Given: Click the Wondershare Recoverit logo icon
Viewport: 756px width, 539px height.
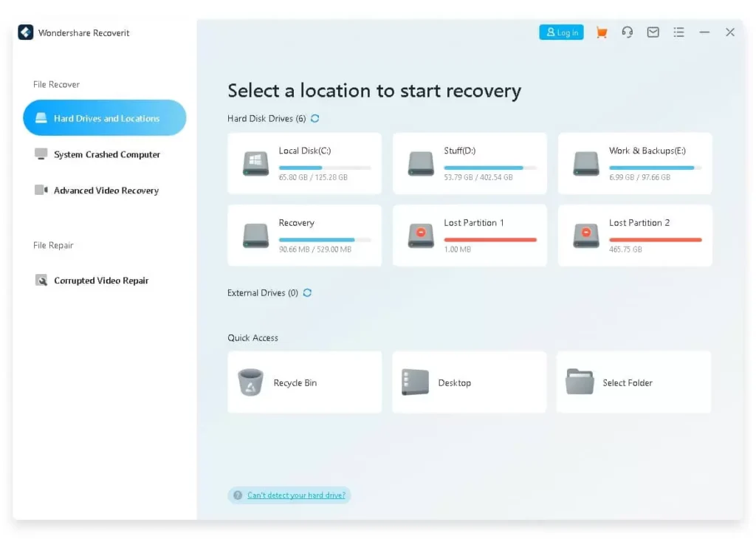Looking at the screenshot, I should (25, 32).
